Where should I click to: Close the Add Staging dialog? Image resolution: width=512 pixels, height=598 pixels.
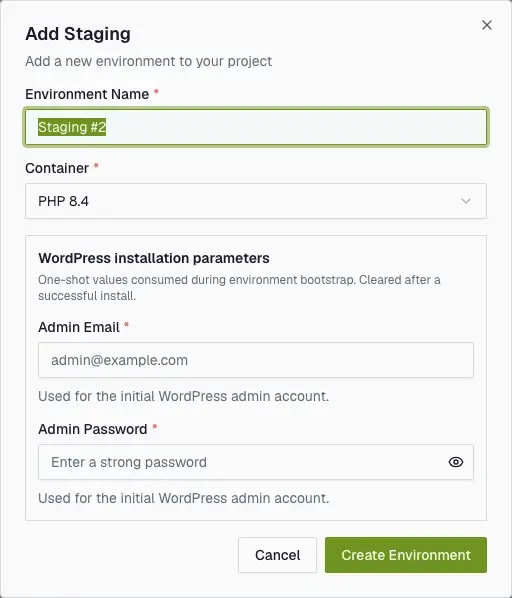click(486, 25)
